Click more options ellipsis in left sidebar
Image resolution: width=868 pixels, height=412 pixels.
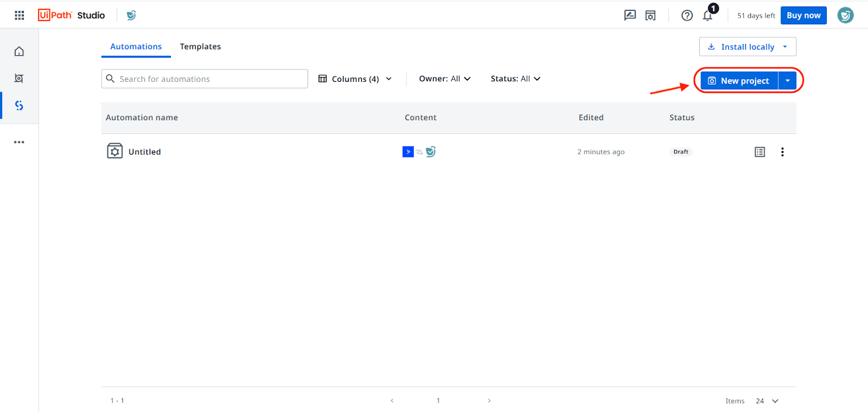click(x=19, y=142)
